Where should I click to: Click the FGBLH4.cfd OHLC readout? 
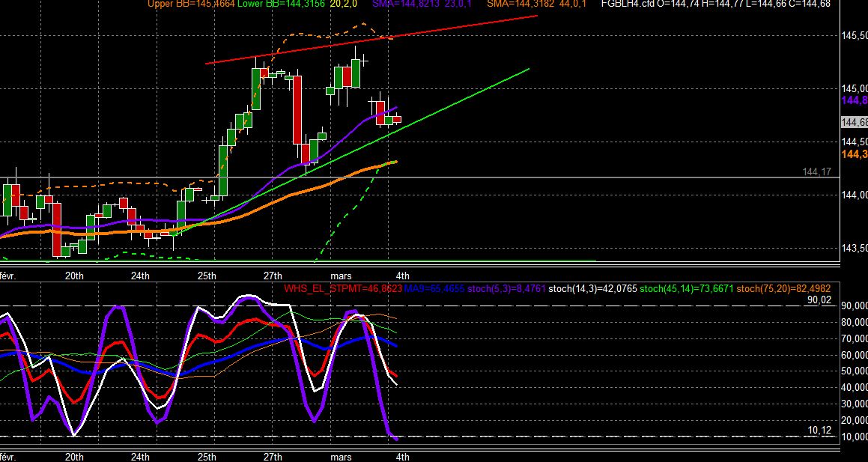coord(715,4)
